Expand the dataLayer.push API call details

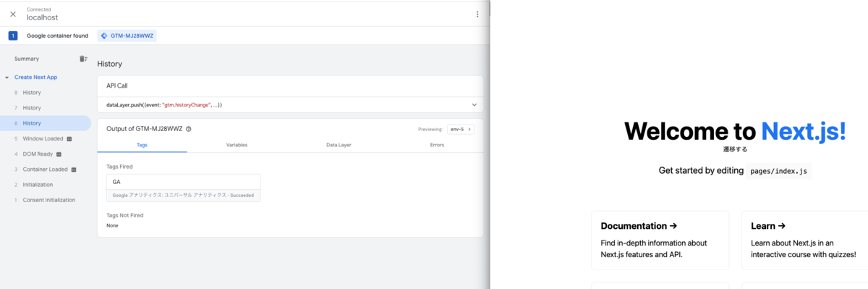point(475,105)
